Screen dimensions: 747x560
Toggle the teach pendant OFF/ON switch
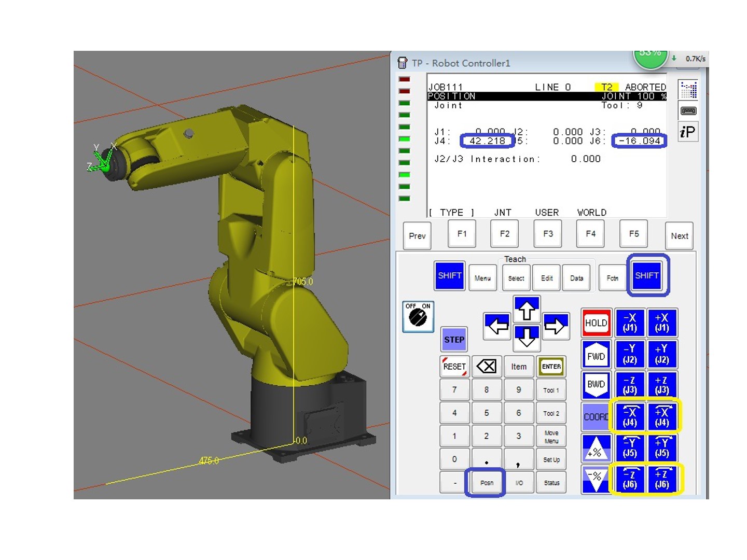[x=418, y=316]
